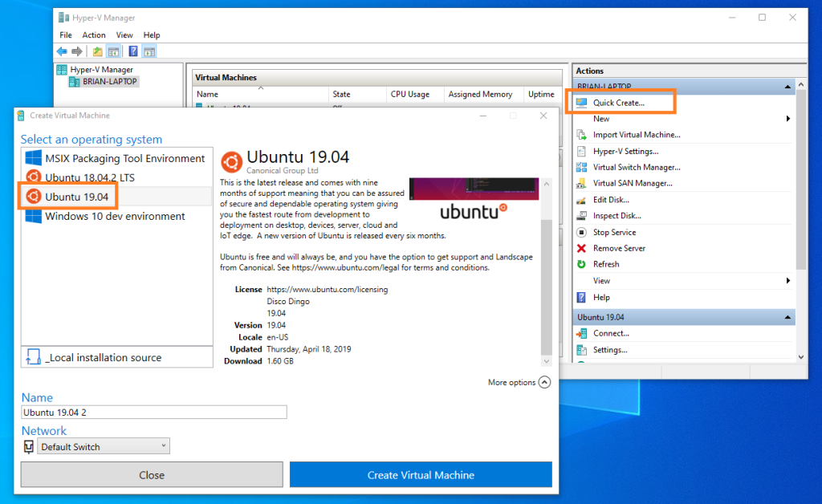This screenshot has height=504, width=822.
Task: Connect to the Ubuntu 19.04 virtual machine
Action: point(609,333)
